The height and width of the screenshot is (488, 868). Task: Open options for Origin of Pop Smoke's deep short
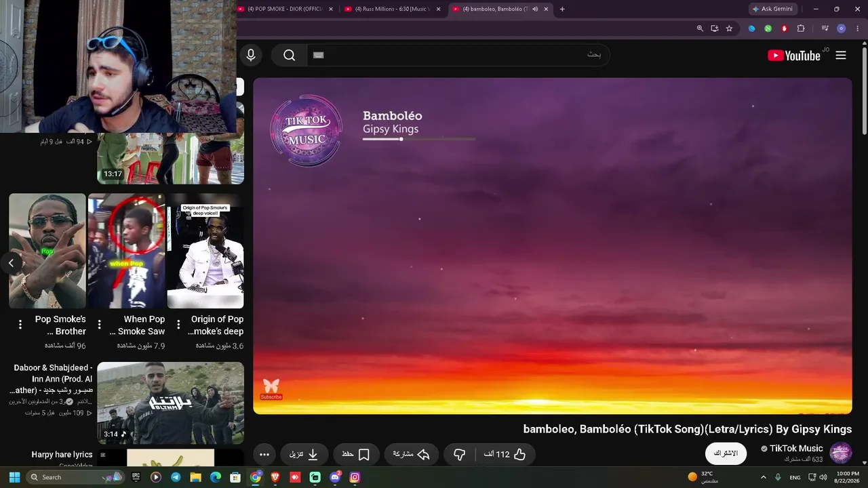(x=178, y=325)
